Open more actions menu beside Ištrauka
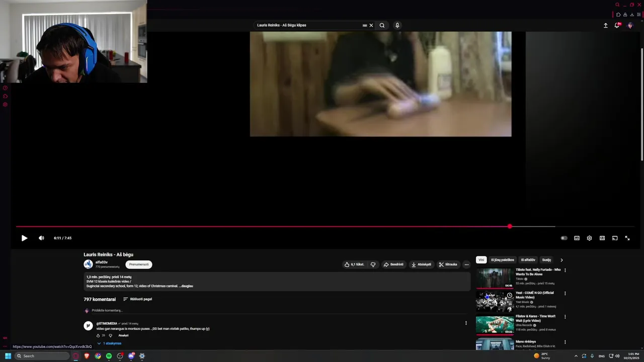The height and width of the screenshot is (362, 644). [x=466, y=264]
